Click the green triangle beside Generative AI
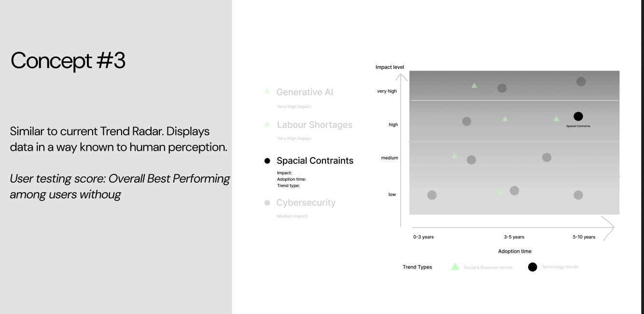The height and width of the screenshot is (314, 644). (x=267, y=91)
